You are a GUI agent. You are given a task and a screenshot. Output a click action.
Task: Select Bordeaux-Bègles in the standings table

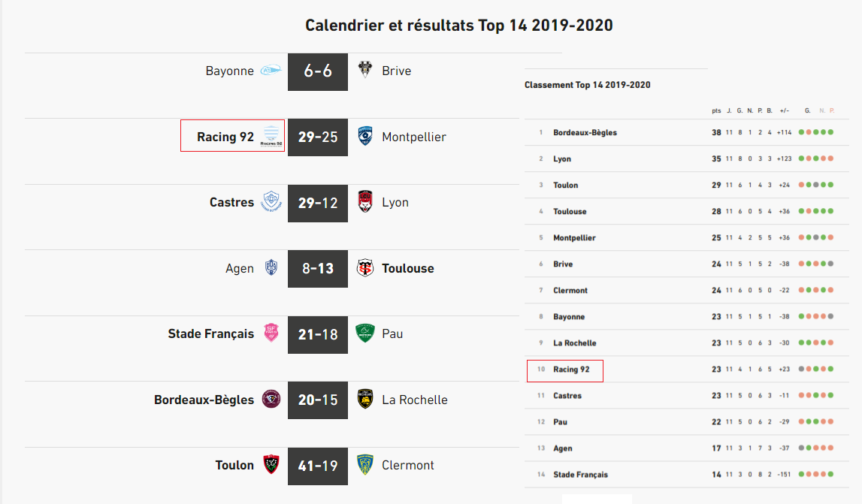[x=585, y=133]
